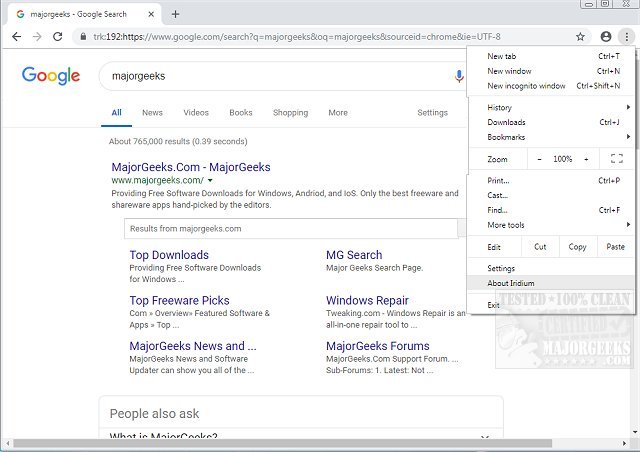Screen dimensions: 640x452
Task: Click the horizontal scrollbar left arrow
Action: tap(8, 443)
